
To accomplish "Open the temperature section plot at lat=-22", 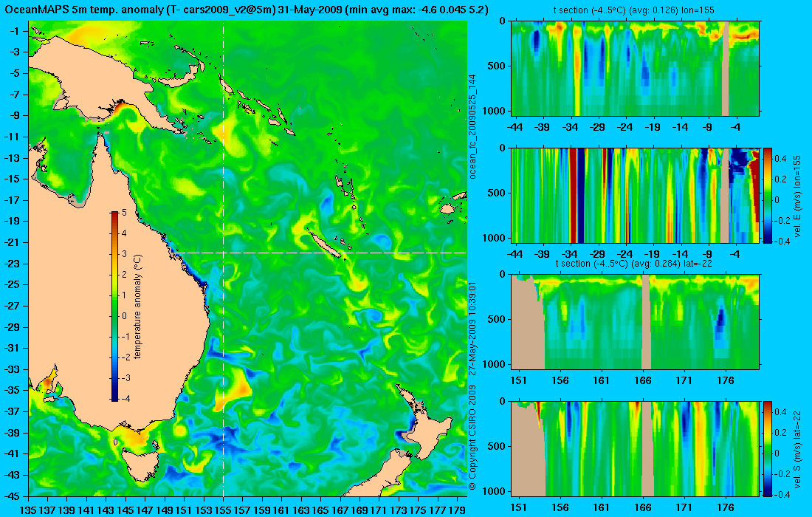I will tap(635, 322).
